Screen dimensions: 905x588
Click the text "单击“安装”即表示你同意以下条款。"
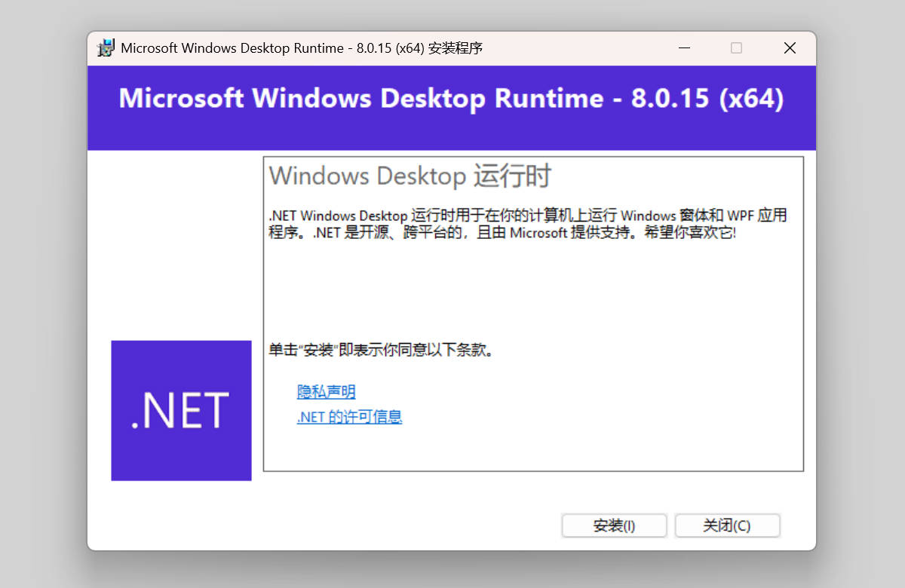point(382,350)
